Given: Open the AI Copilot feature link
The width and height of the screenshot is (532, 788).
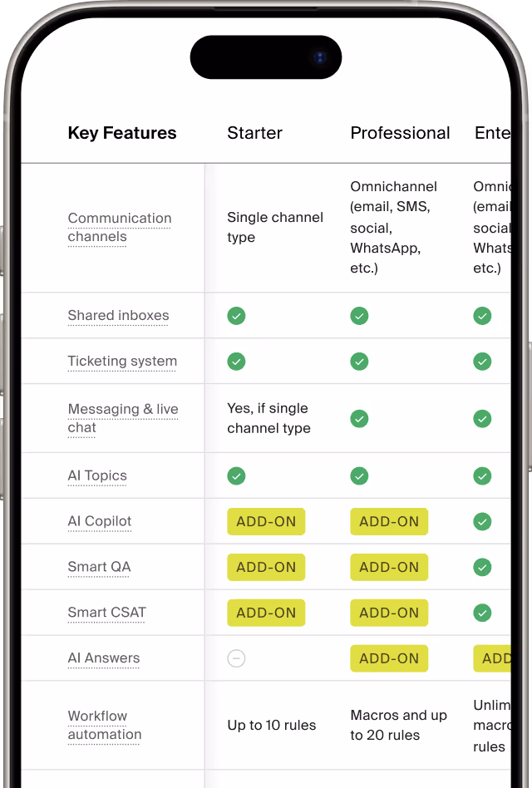Looking at the screenshot, I should point(100,521).
